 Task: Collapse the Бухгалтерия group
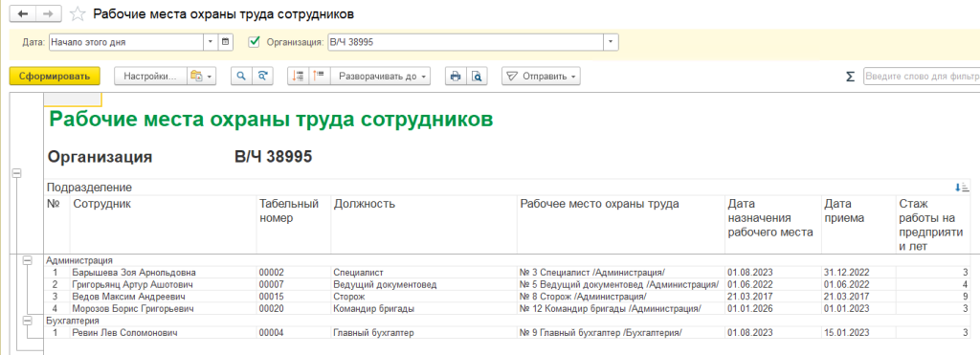(x=27, y=320)
